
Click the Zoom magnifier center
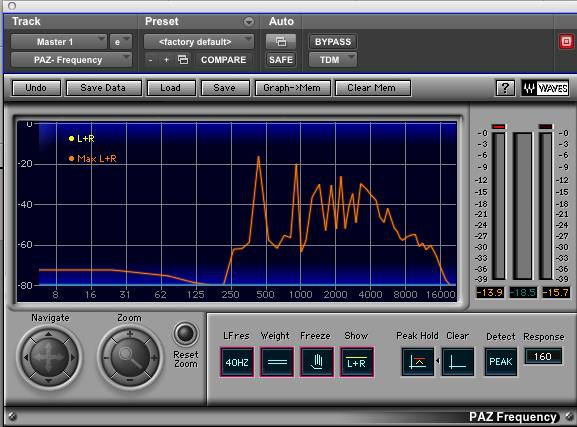(x=130, y=357)
